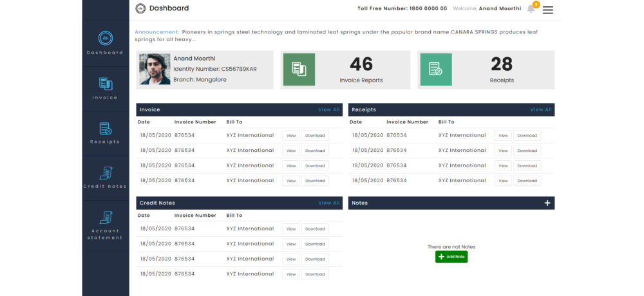644x296 pixels.
Task: Click the notification bell icon
Action: [531, 8]
